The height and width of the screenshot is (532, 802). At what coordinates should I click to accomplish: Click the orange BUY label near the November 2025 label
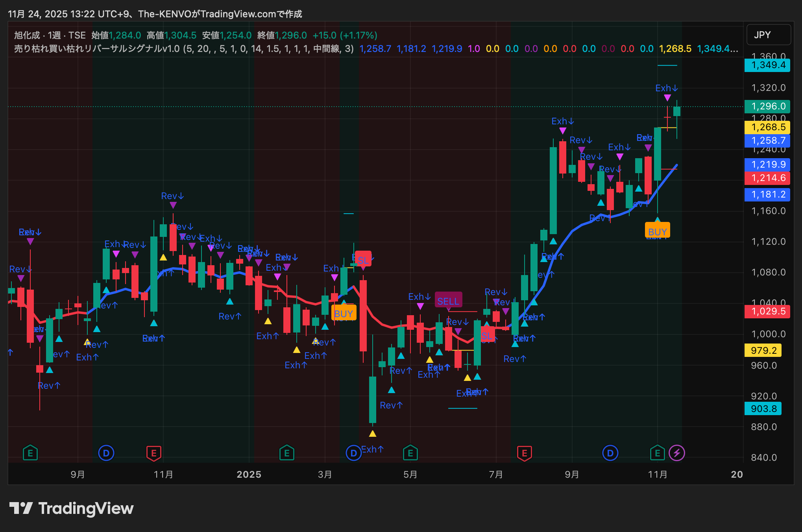coord(657,231)
